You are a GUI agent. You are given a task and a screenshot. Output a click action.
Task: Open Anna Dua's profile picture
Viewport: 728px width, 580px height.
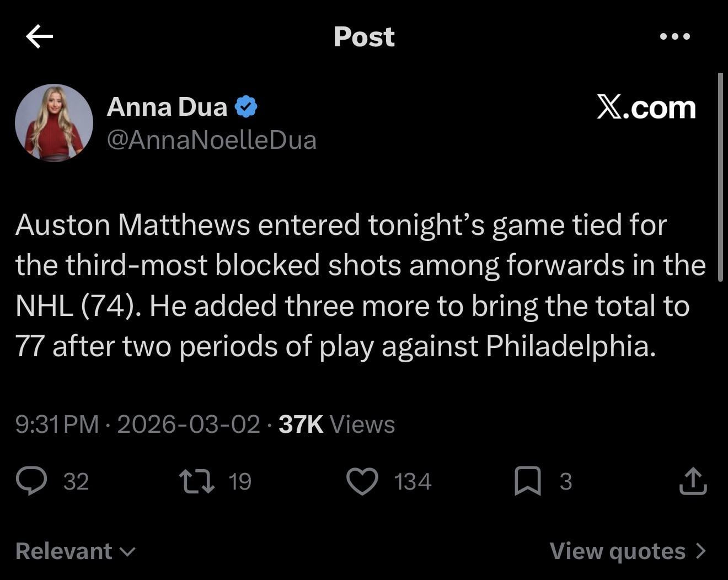coord(54,123)
